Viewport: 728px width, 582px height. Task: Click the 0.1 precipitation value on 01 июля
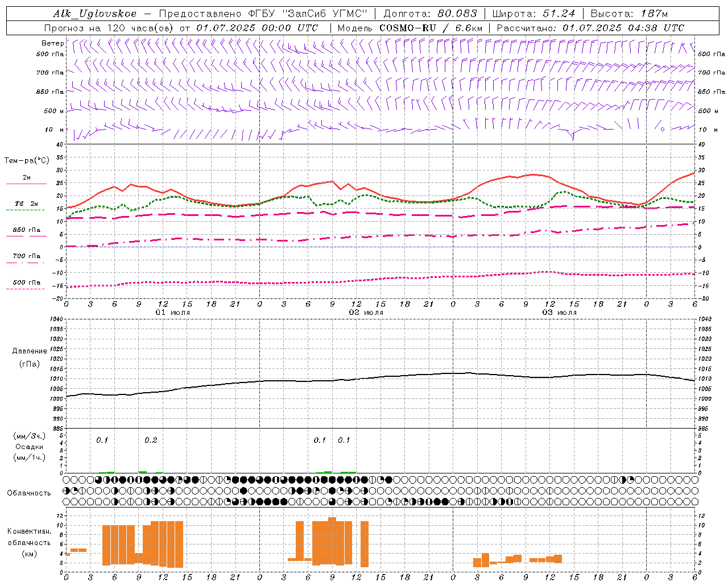[x=102, y=440]
